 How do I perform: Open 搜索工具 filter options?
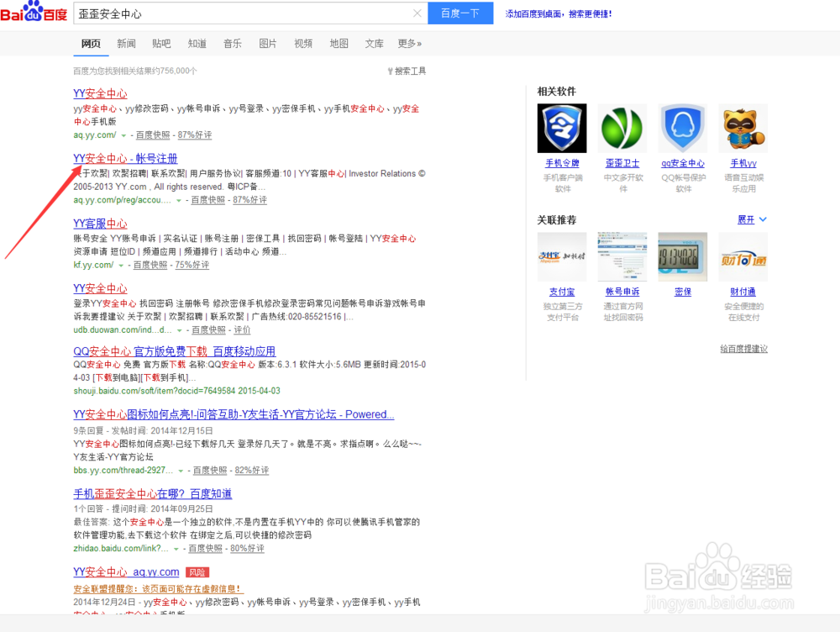pyautogui.click(x=407, y=71)
